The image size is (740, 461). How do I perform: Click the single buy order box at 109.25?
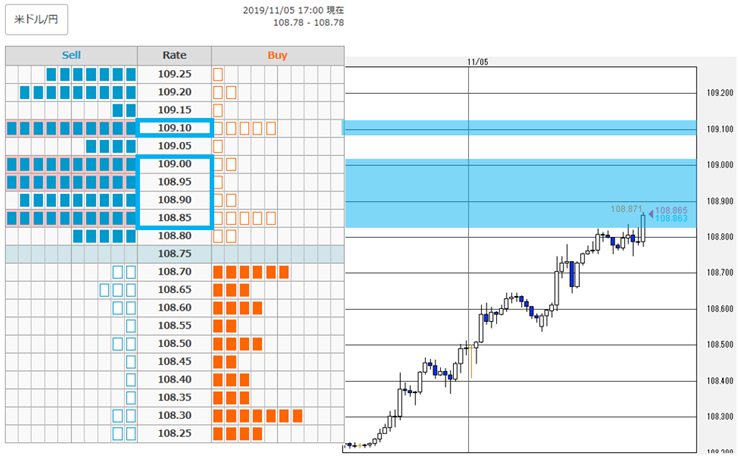point(218,75)
